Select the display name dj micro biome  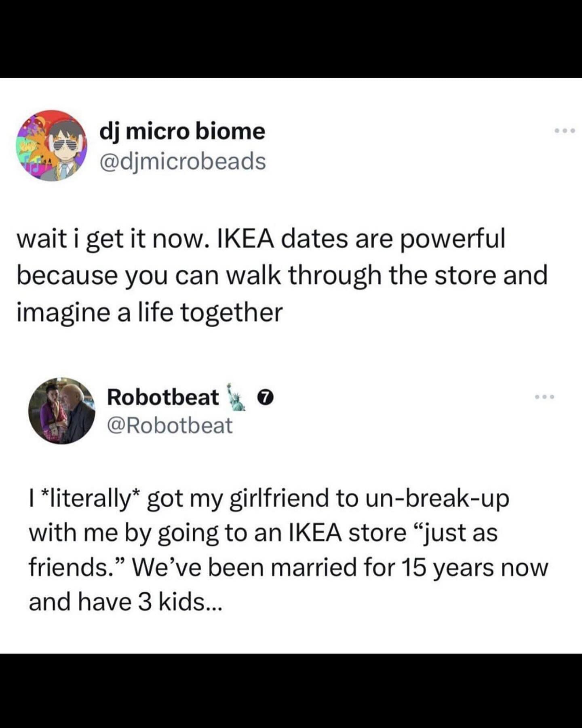(183, 131)
